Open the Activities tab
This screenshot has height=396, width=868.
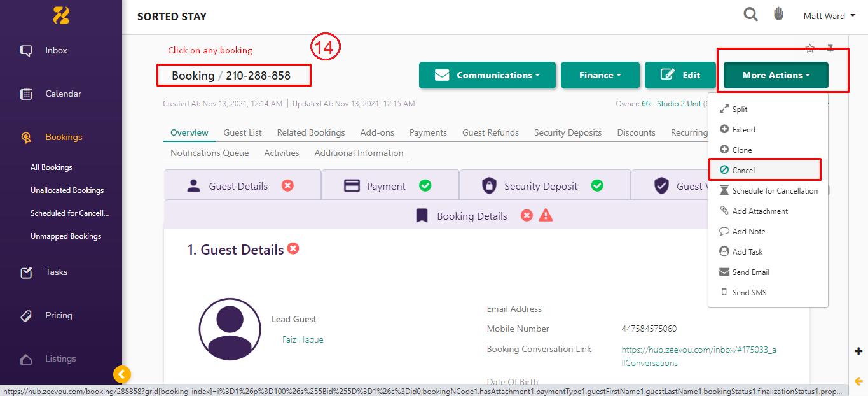pos(282,153)
